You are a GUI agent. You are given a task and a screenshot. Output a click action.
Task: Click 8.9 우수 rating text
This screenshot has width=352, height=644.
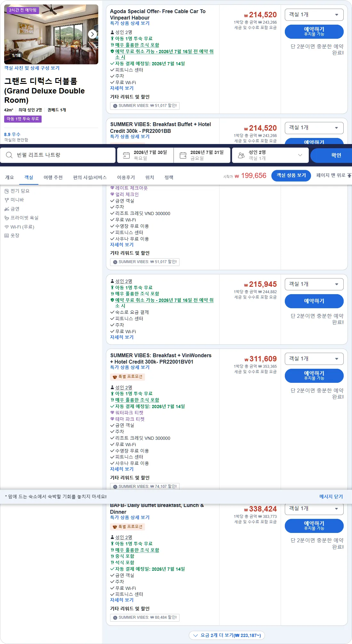point(12,134)
